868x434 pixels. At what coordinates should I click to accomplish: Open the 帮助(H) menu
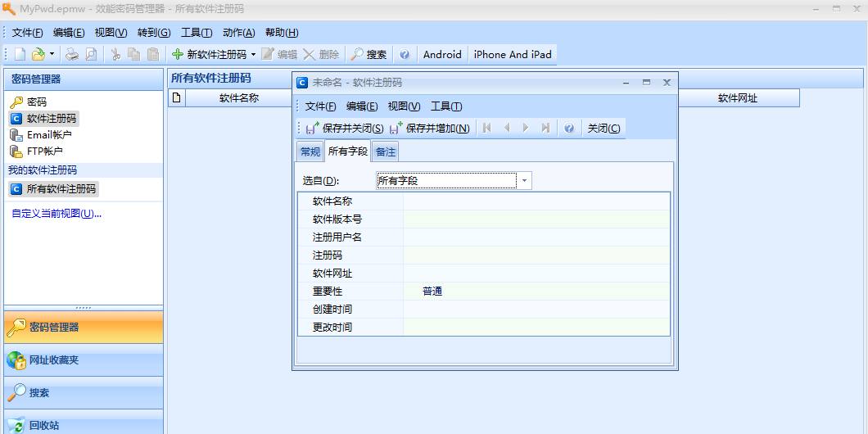(x=282, y=33)
